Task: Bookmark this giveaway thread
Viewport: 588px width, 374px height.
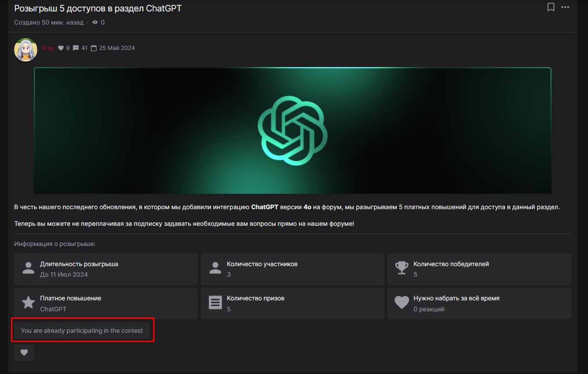Action: point(551,7)
